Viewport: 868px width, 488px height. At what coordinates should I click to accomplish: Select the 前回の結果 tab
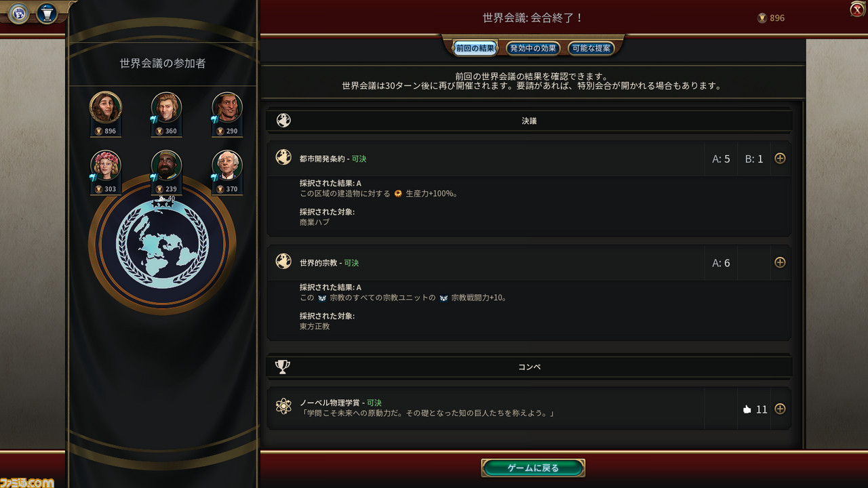click(x=475, y=48)
